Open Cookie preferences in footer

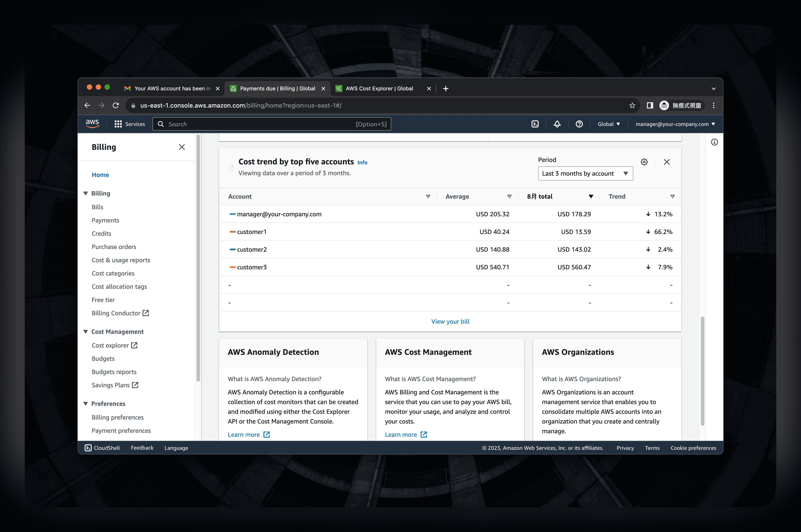click(693, 448)
